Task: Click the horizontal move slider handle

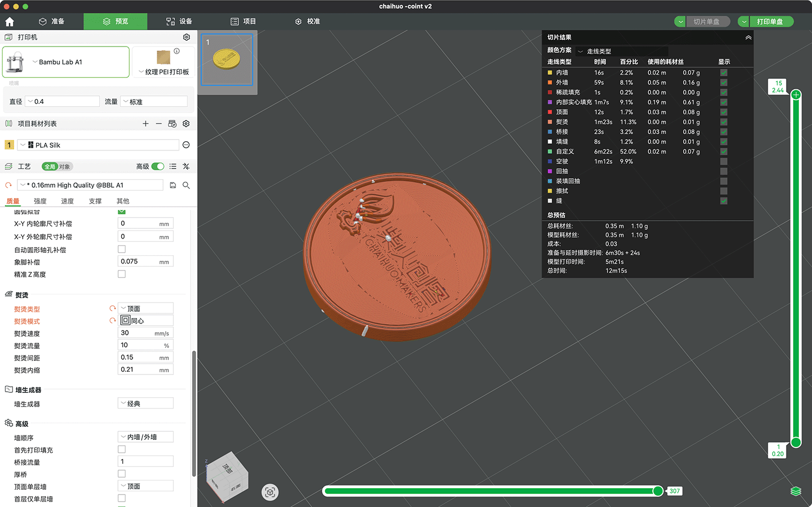Action: (x=658, y=491)
